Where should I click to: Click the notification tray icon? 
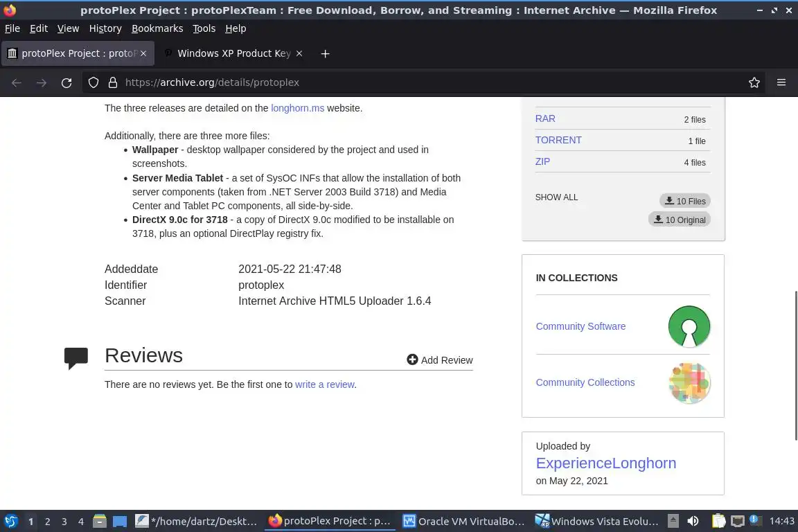point(756,520)
